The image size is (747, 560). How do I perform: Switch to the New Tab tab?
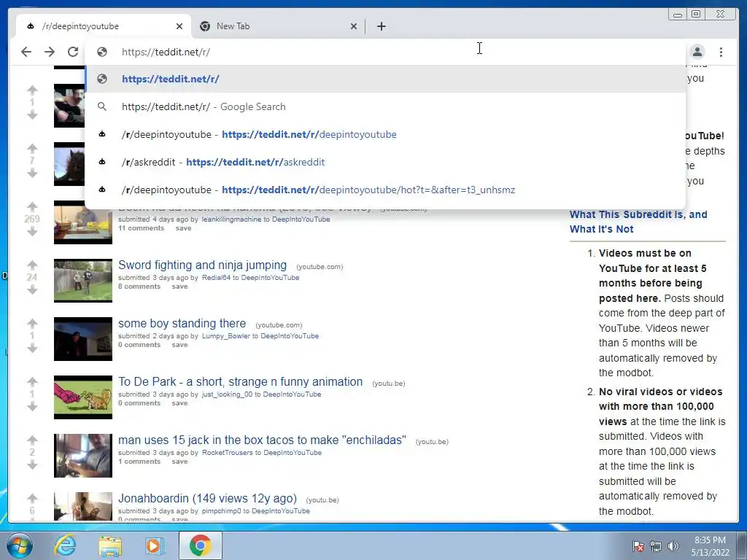pos(279,26)
